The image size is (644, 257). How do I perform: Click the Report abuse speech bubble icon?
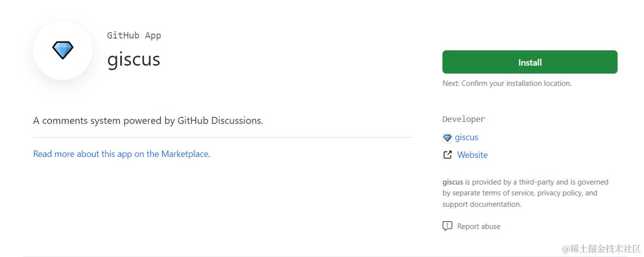[x=447, y=226]
